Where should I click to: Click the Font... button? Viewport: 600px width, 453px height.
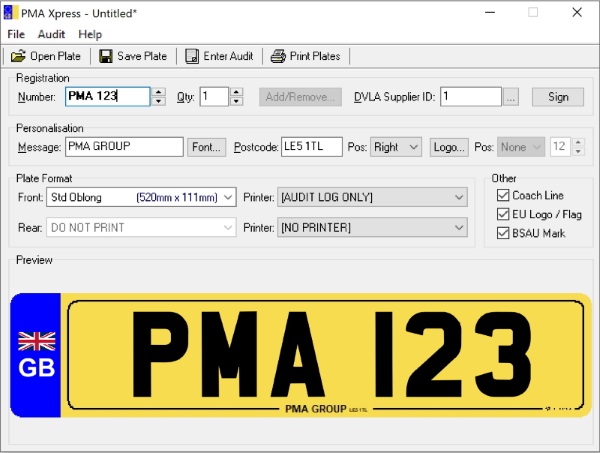pyautogui.click(x=206, y=147)
